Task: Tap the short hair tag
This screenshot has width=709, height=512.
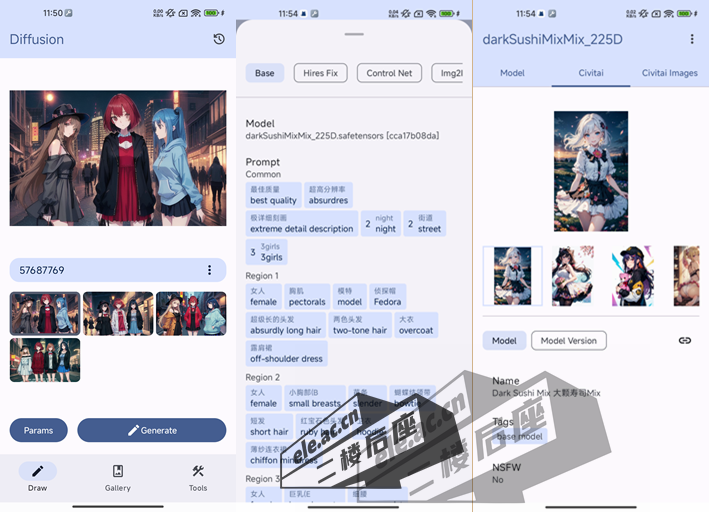Action: pos(269,427)
